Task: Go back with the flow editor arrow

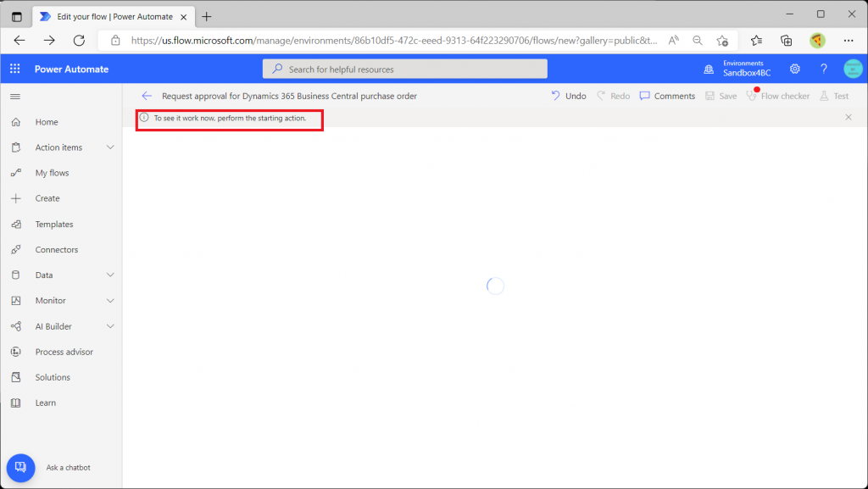Action: coord(146,96)
